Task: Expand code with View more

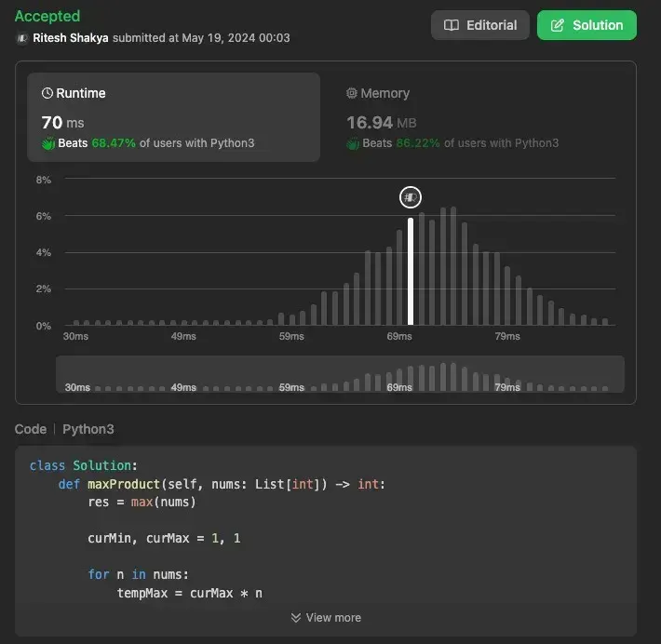Action: click(326, 617)
